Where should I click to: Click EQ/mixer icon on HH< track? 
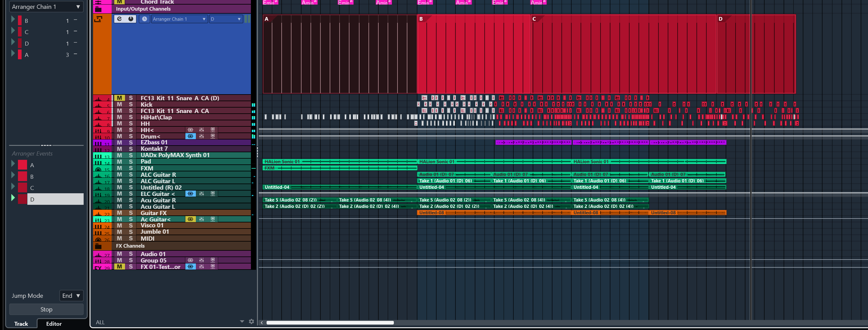click(202, 130)
